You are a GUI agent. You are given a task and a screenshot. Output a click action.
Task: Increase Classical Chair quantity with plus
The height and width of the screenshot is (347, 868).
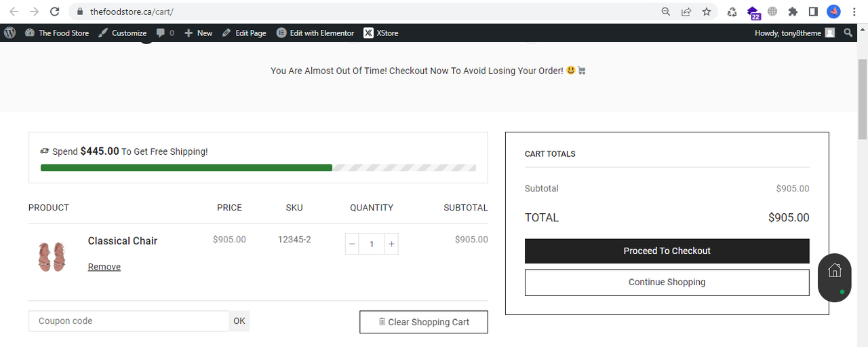[391, 244]
